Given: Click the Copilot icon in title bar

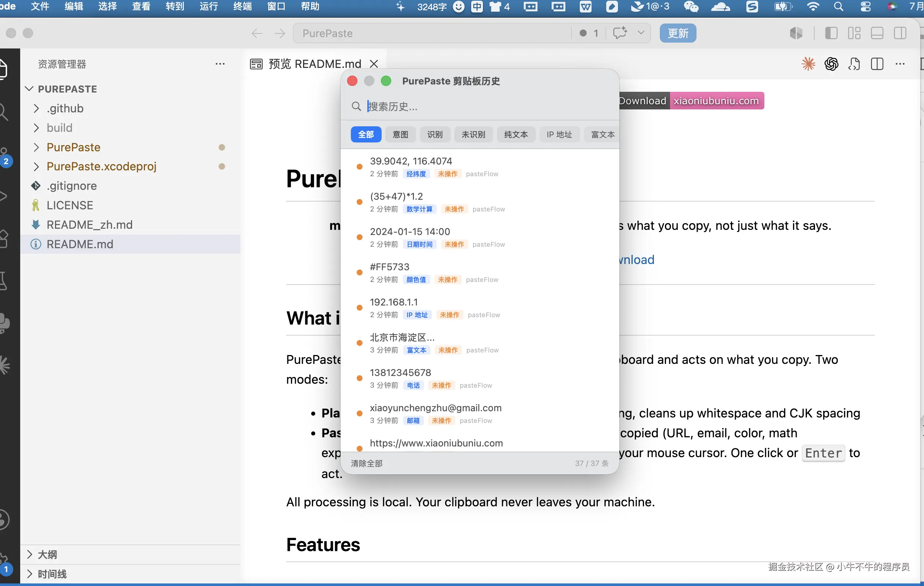Looking at the screenshot, I should (x=796, y=33).
